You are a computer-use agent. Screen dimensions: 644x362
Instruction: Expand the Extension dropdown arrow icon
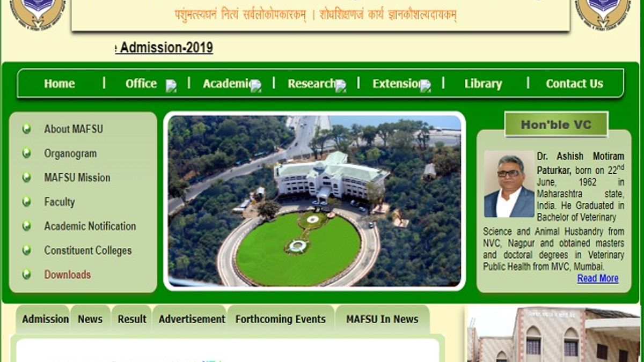click(x=425, y=86)
